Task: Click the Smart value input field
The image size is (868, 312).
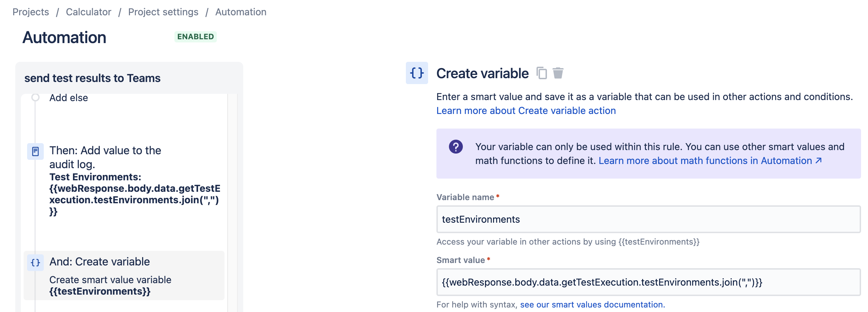Action: [x=648, y=282]
